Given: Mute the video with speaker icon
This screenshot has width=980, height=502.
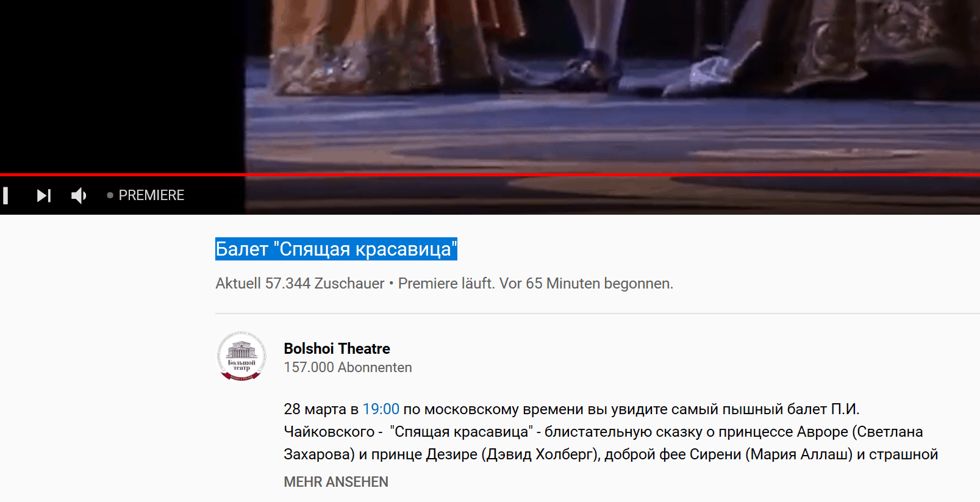Looking at the screenshot, I should tap(79, 195).
